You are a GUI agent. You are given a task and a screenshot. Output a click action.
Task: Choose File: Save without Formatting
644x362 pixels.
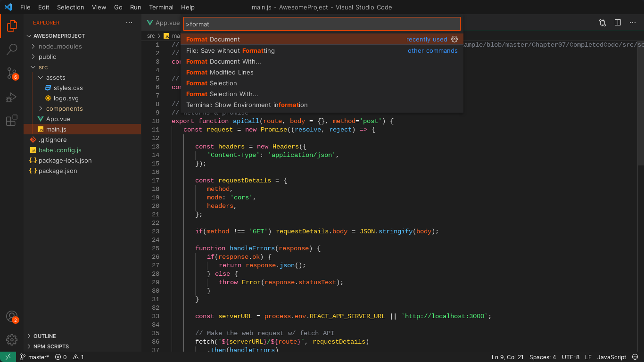pos(322,50)
